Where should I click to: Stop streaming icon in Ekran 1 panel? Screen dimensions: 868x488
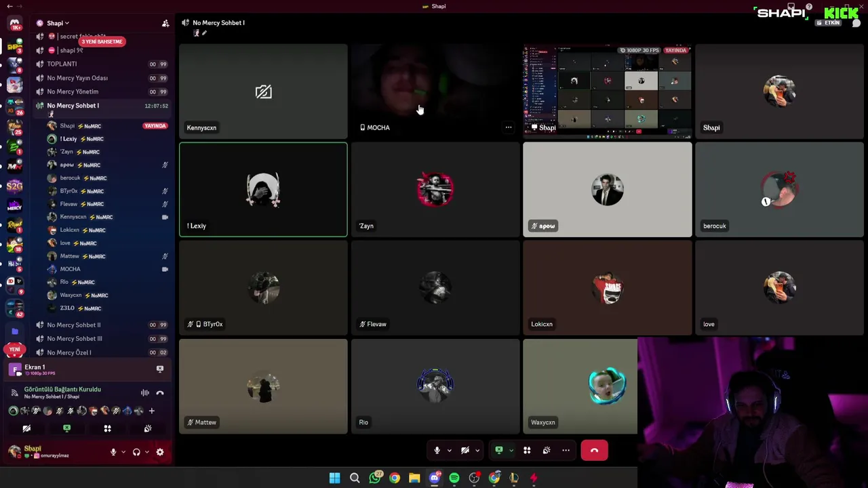pyautogui.click(x=160, y=369)
